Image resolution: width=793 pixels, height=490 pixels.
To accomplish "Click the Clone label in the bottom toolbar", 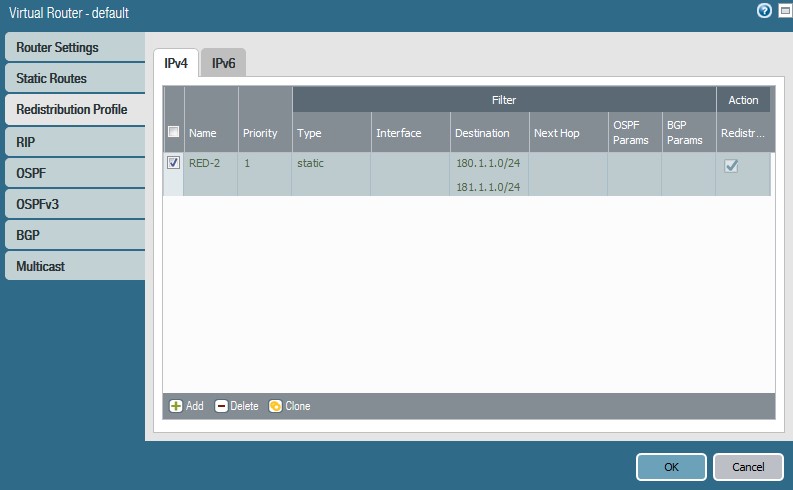I will 297,406.
